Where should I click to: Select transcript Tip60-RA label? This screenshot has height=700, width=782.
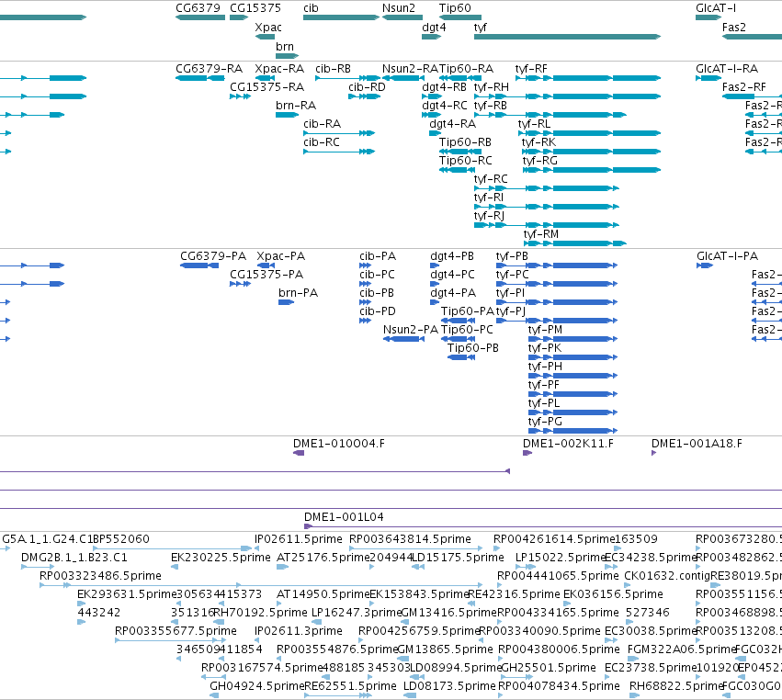(466, 69)
